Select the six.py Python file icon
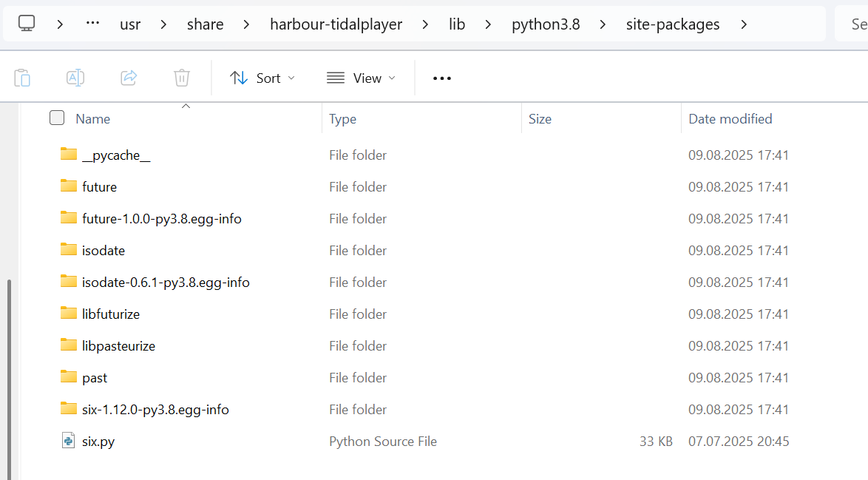 coord(69,442)
